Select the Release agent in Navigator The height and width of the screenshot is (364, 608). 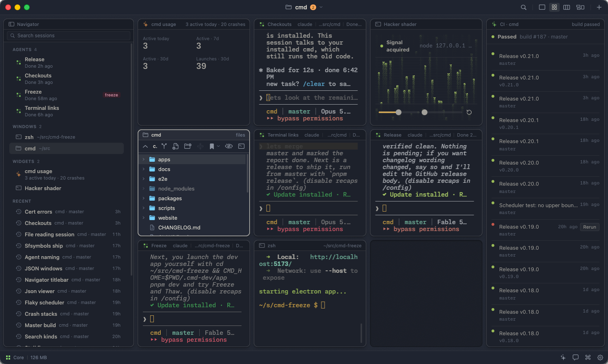click(67, 62)
